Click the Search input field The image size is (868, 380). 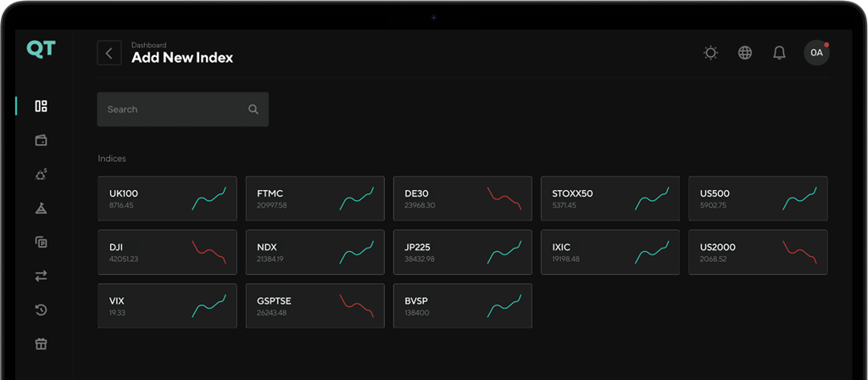170,109
